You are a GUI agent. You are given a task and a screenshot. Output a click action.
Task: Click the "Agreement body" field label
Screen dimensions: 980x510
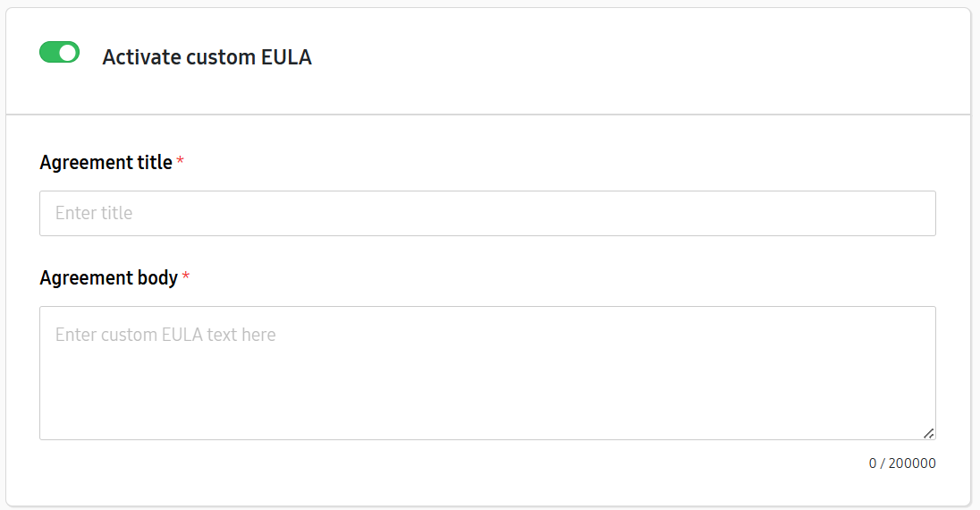[x=108, y=277]
